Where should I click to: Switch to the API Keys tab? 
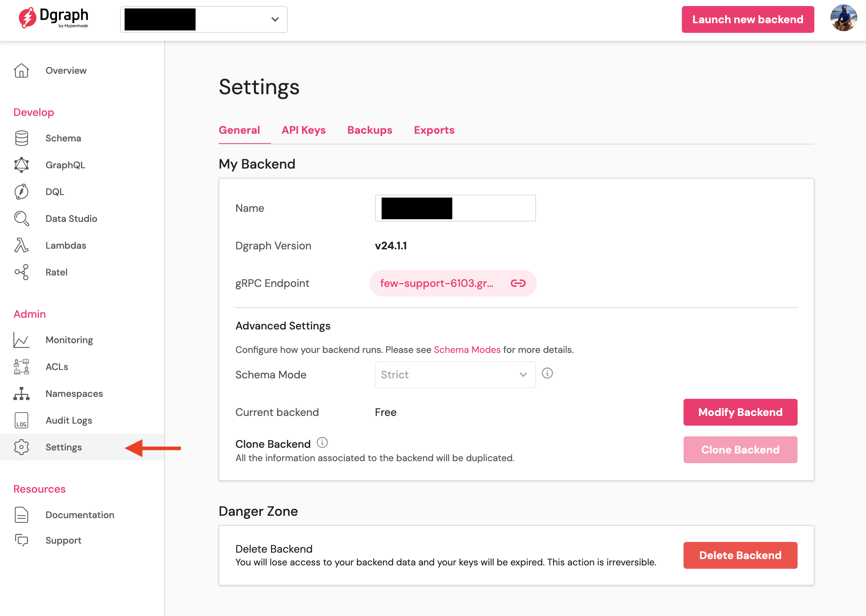click(x=304, y=130)
